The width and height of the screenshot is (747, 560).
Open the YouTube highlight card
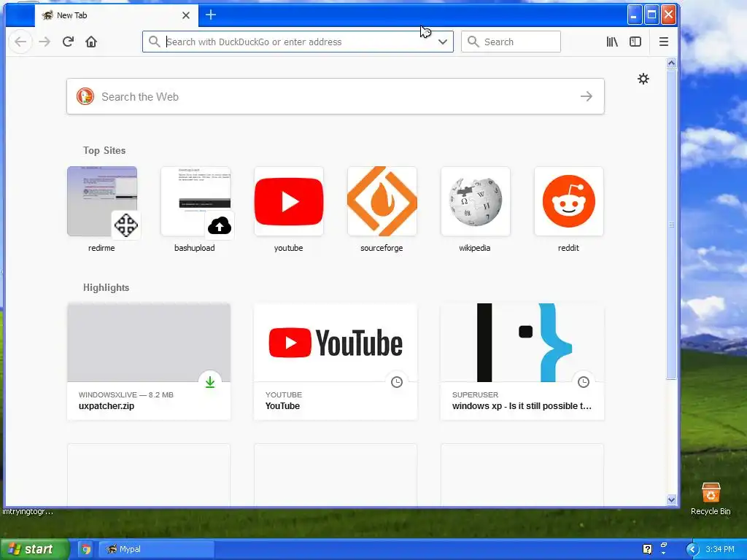point(336,362)
